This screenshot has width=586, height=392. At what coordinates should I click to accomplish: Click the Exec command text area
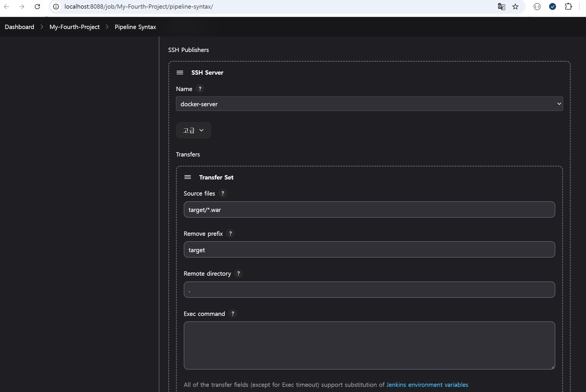tap(369, 345)
